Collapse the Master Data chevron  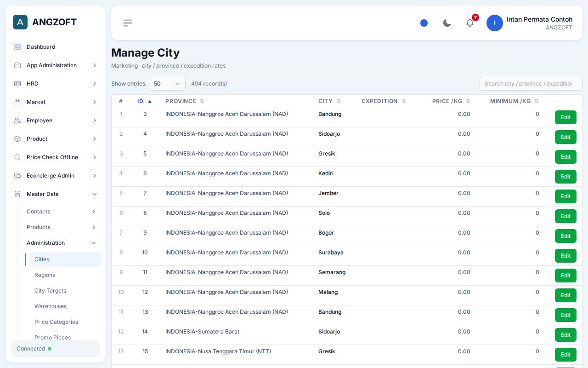click(x=95, y=194)
